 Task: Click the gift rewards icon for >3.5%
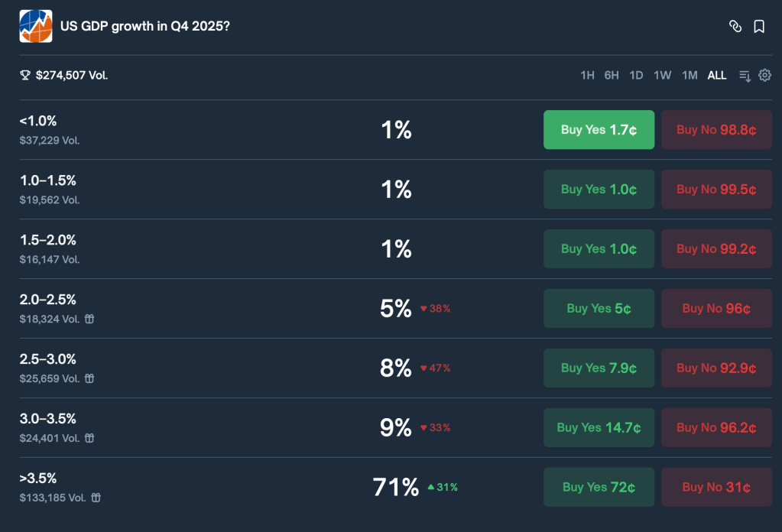(96, 498)
